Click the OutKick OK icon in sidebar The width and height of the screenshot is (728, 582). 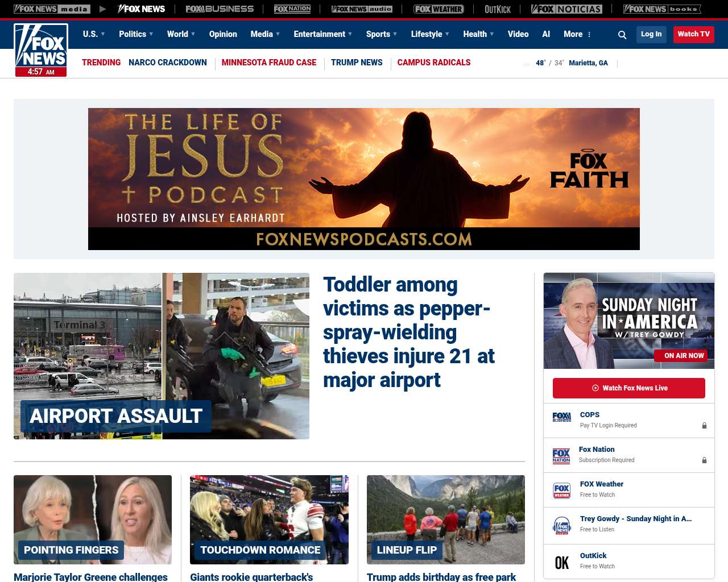[561, 562]
